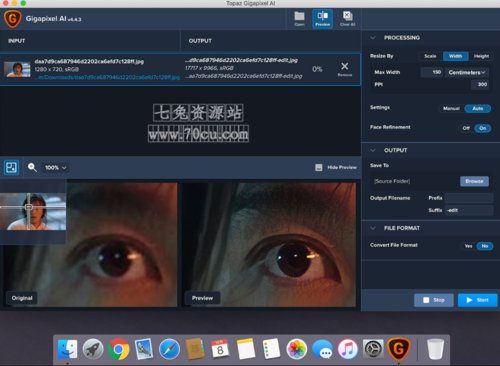
Task: Click the Gigapixel AI dock icon
Action: (x=399, y=349)
